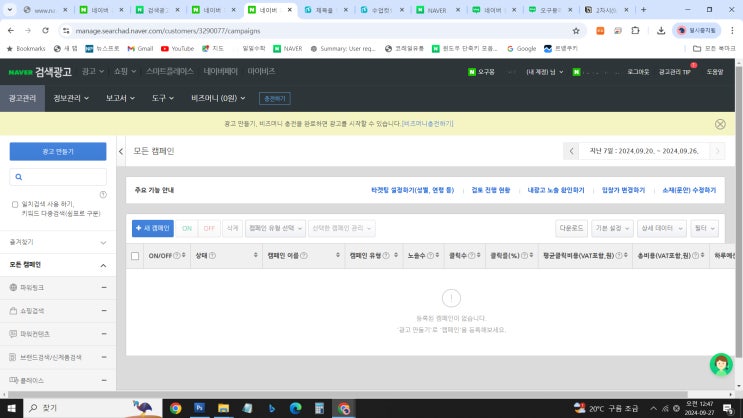Open the 정보관리 menu
This screenshot has width=743, height=418.
[71, 99]
